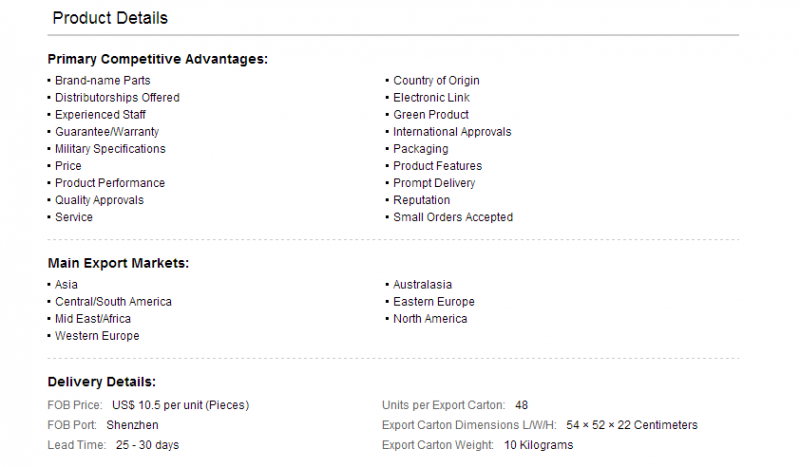Select Electronic Link entry
This screenshot has width=800, height=467.
[x=431, y=97]
